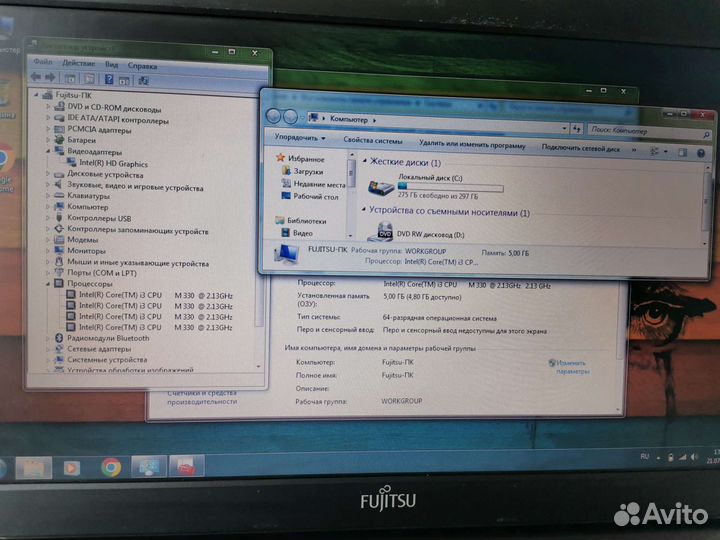Open the Справка menu in Device Manager

pyautogui.click(x=142, y=66)
